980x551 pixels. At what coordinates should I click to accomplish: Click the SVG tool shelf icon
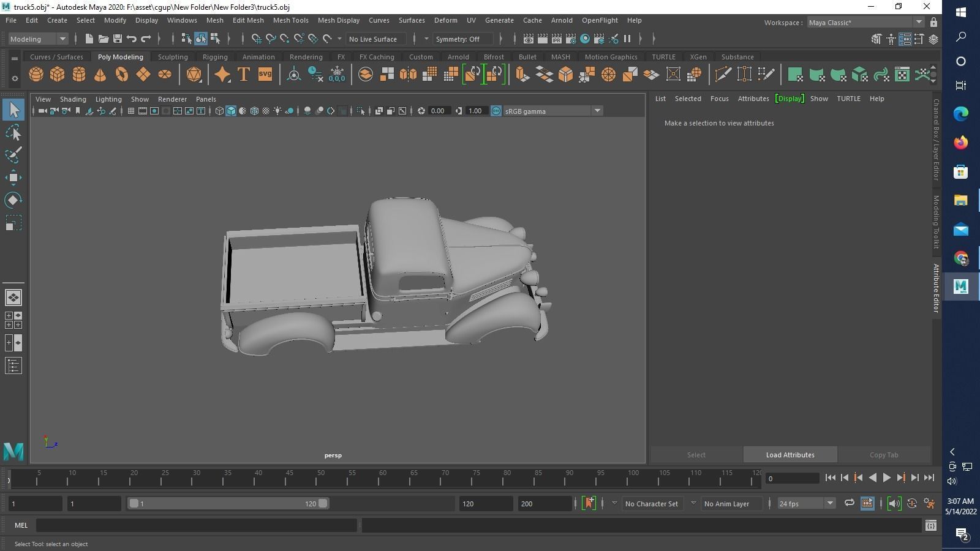tap(265, 75)
